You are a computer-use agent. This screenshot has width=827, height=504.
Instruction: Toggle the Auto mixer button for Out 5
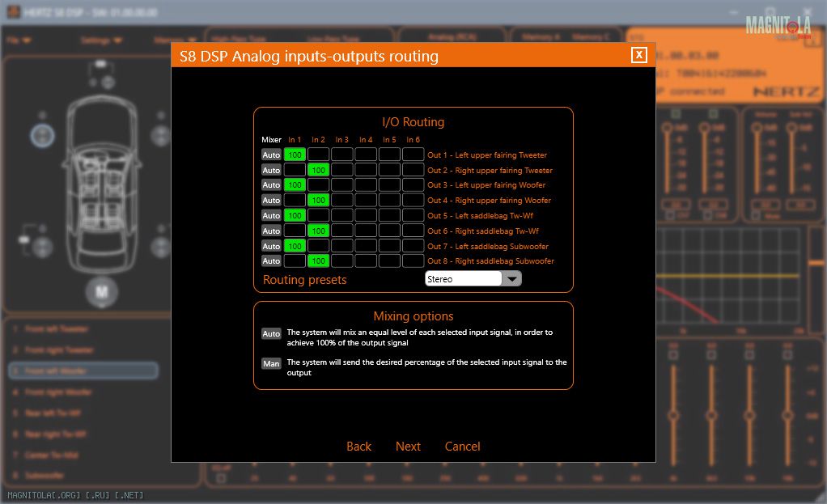click(271, 215)
